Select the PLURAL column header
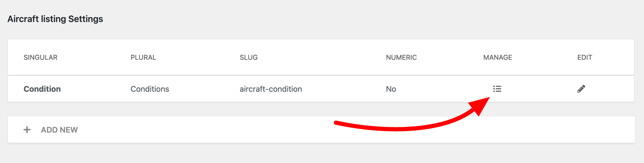The width and height of the screenshot is (644, 163). tap(143, 57)
